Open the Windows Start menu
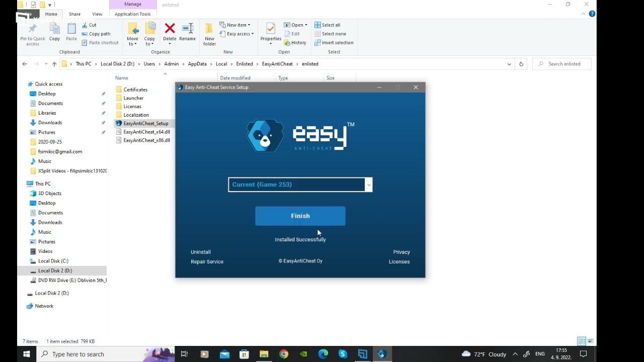644x362 pixels. [x=26, y=354]
